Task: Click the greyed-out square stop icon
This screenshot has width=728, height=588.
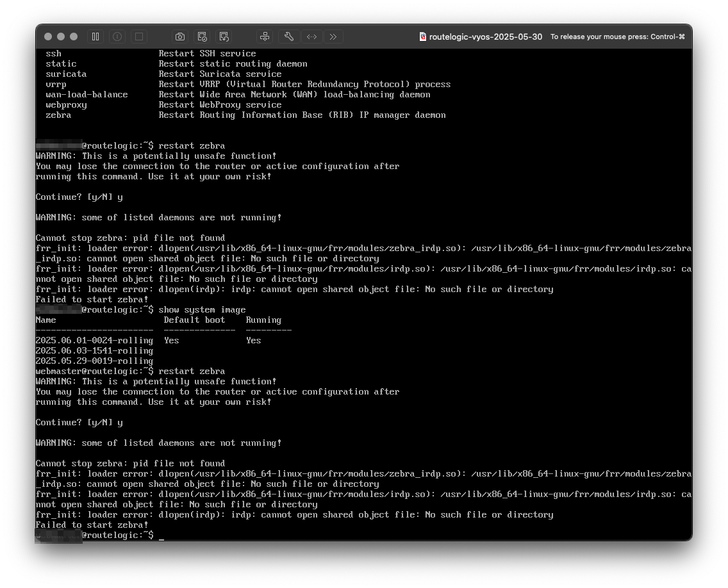Action: click(139, 37)
